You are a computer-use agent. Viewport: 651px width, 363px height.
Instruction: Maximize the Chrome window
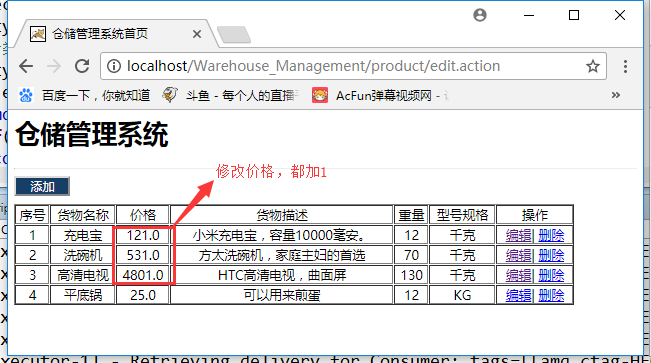(x=574, y=15)
